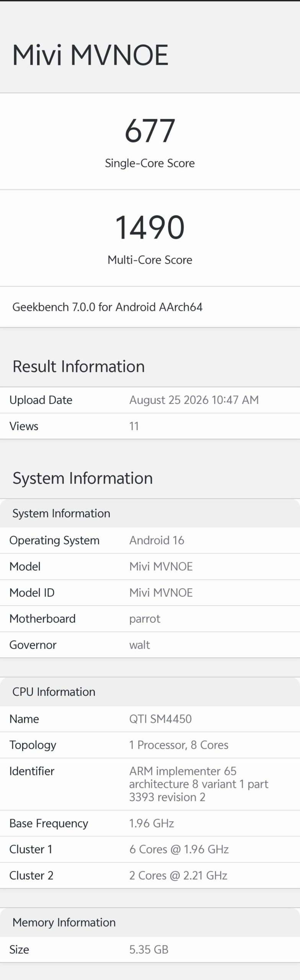The width and height of the screenshot is (300, 980).
Task: Select the walt governor value
Action: pos(140,645)
